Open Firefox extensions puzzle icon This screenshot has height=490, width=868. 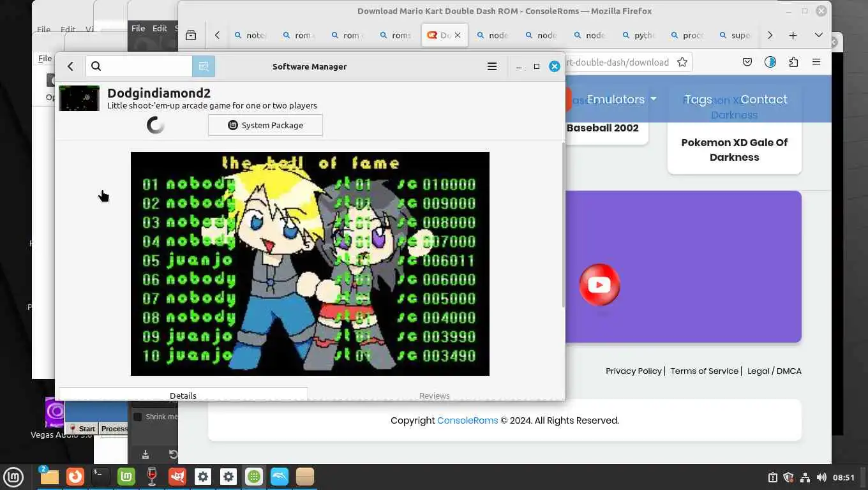click(793, 62)
